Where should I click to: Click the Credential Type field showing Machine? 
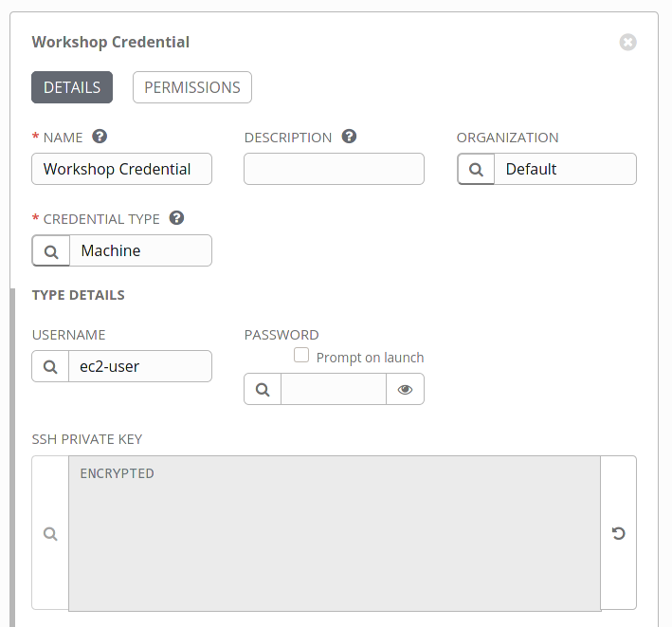point(140,250)
